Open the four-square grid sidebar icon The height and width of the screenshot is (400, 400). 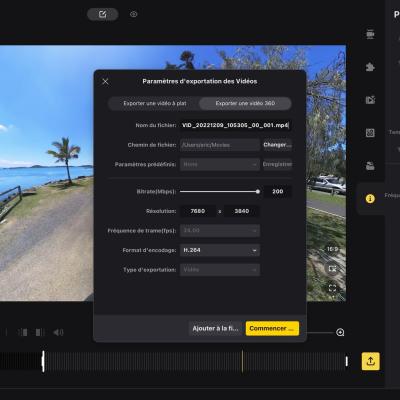click(370, 133)
